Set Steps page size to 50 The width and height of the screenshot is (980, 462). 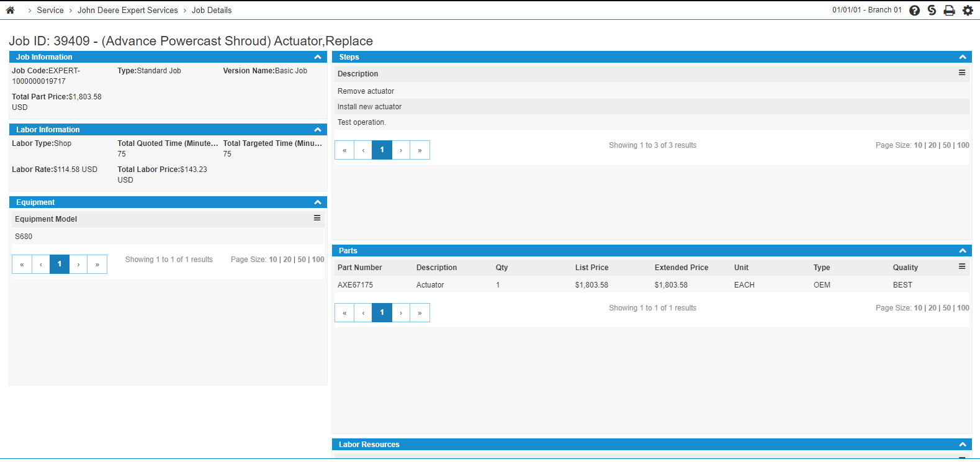(946, 145)
